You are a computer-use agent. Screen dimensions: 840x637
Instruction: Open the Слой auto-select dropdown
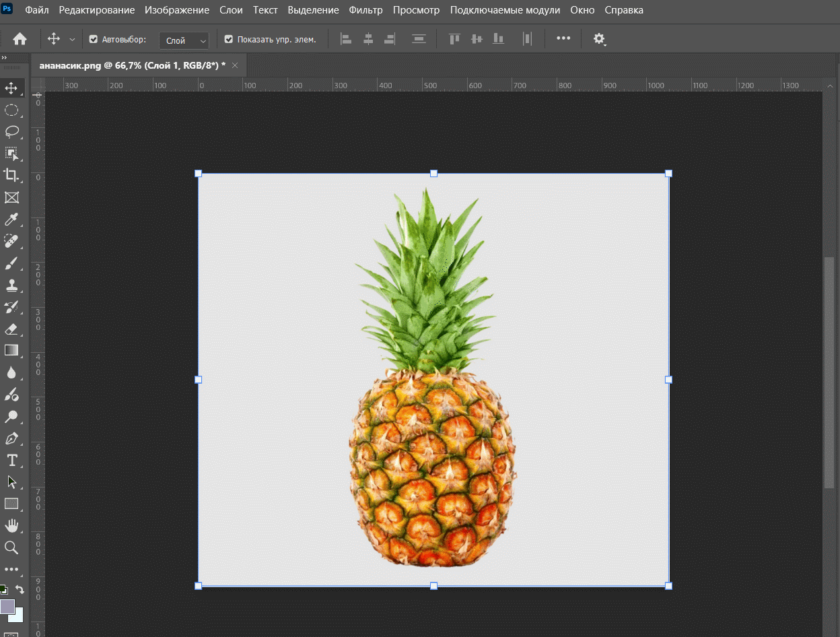pyautogui.click(x=184, y=40)
